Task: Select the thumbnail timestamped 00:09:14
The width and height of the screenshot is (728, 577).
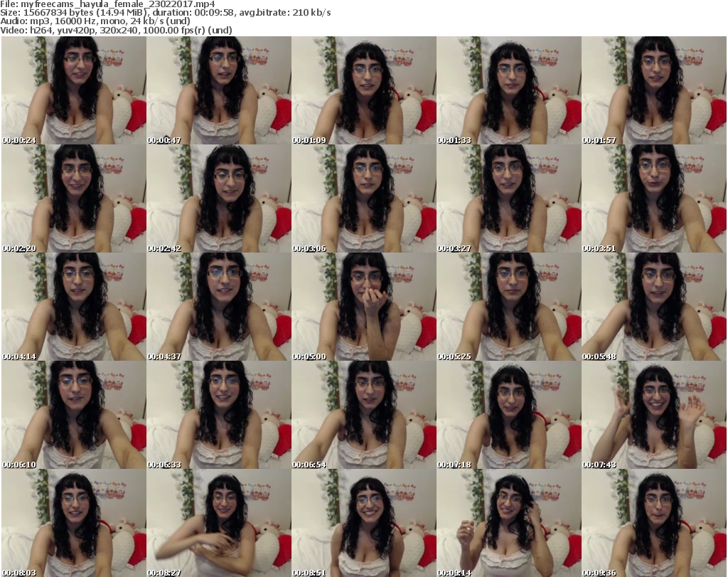Action: pyautogui.click(x=509, y=523)
